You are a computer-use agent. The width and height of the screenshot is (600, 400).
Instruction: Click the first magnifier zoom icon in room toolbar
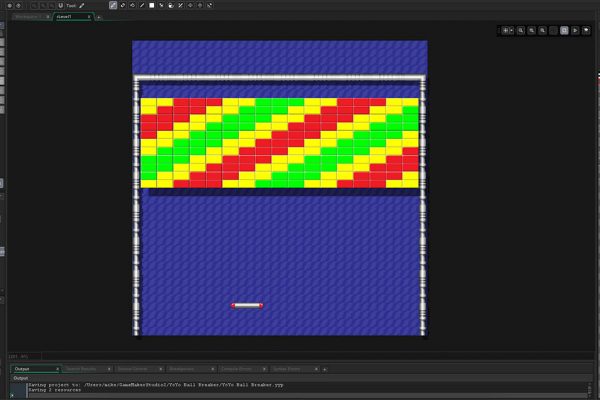click(521, 31)
